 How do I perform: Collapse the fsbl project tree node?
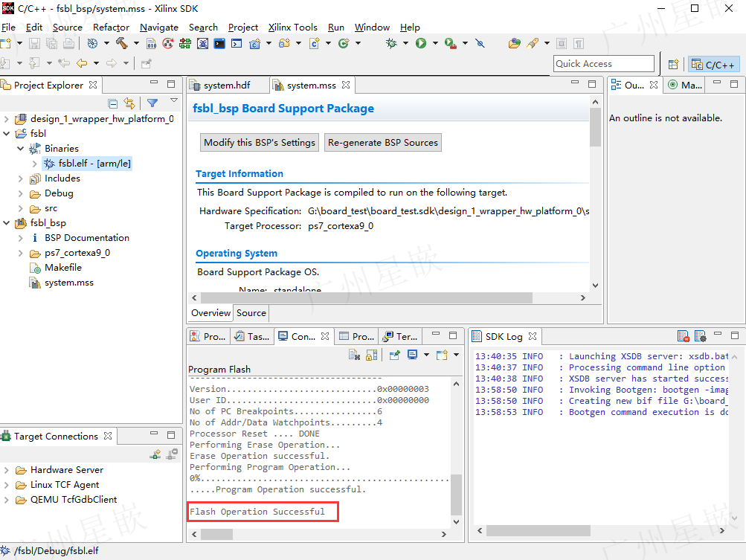[x=7, y=134]
